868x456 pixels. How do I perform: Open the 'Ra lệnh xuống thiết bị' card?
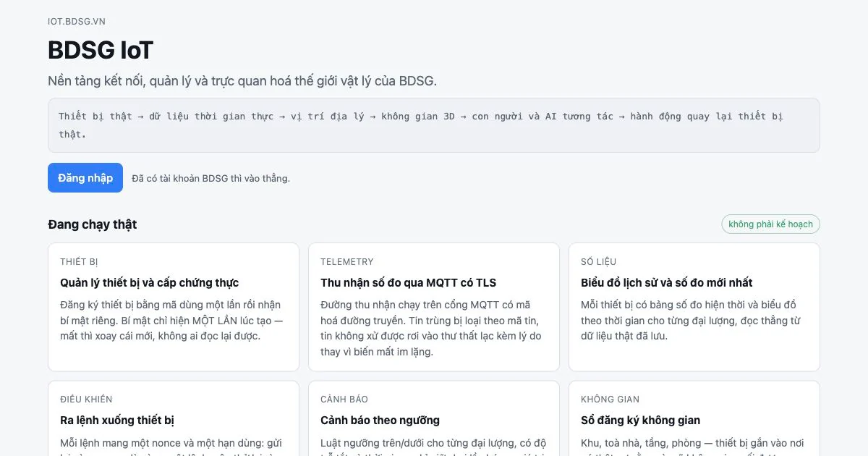tap(174, 418)
